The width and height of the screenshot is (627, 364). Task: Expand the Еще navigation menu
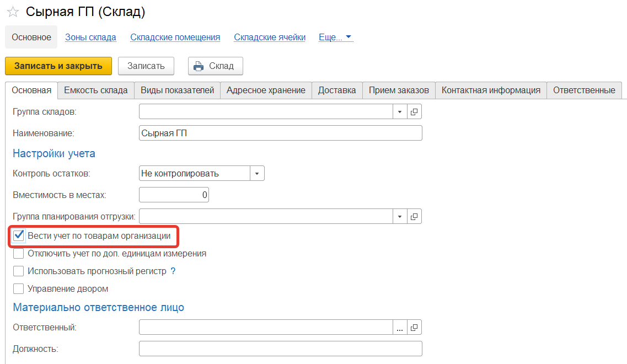click(x=335, y=38)
